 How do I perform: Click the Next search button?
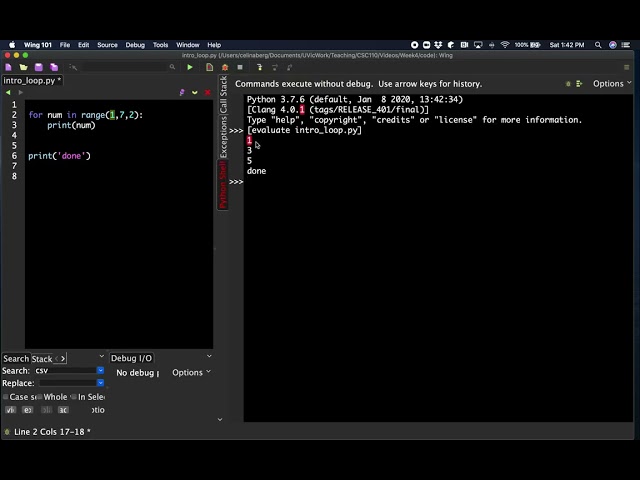28,410
